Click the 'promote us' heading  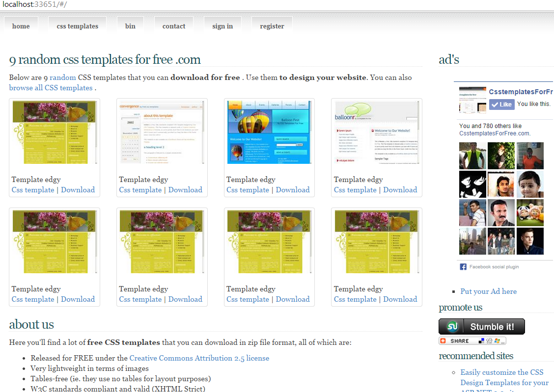click(460, 307)
